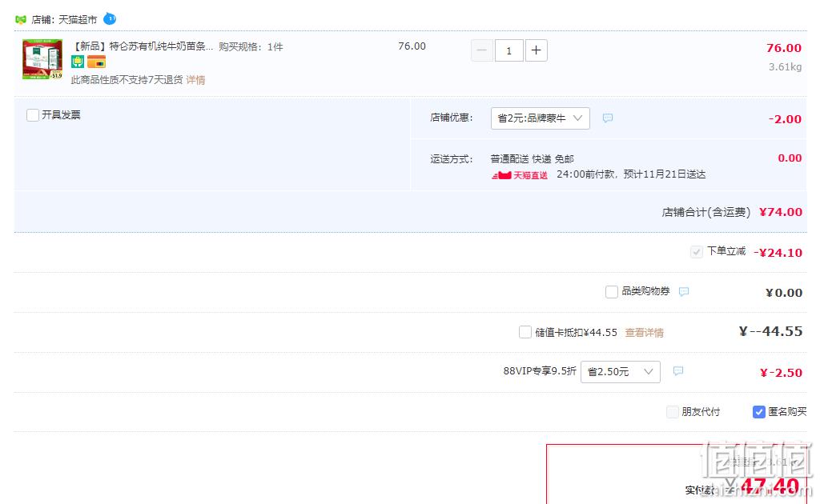
Task: Click the store name 天猫超市
Action: [78, 20]
